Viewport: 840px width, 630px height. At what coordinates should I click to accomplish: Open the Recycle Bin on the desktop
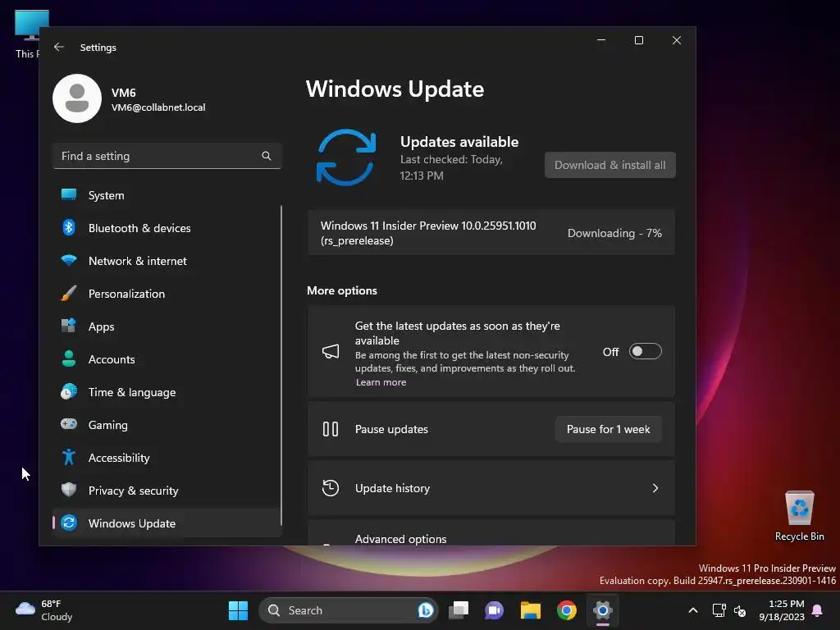click(799, 516)
